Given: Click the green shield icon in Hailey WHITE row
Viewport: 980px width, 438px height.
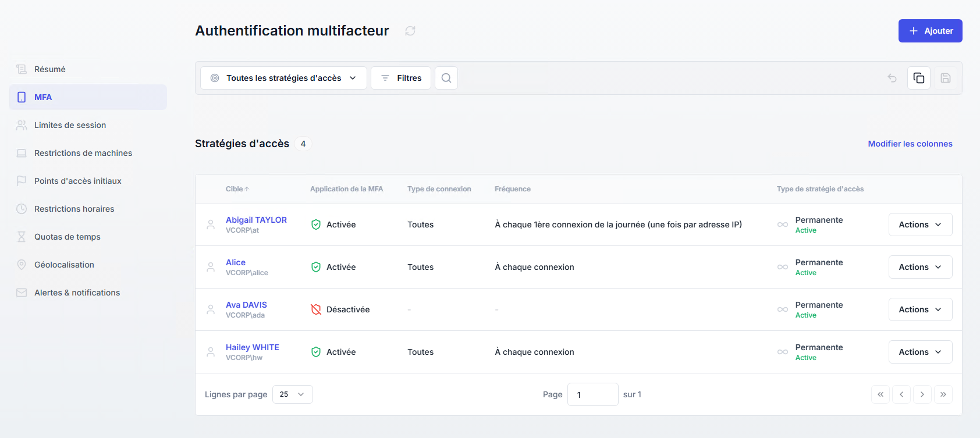Looking at the screenshot, I should (316, 352).
